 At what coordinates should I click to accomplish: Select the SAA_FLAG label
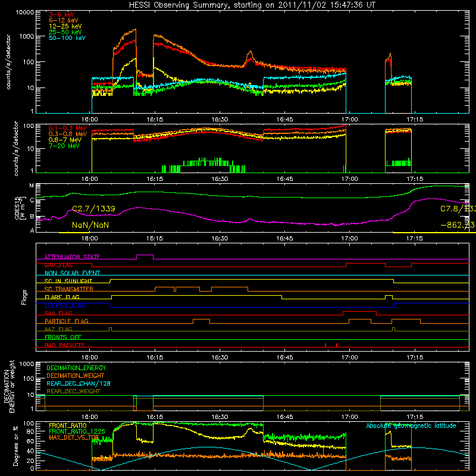(58, 313)
